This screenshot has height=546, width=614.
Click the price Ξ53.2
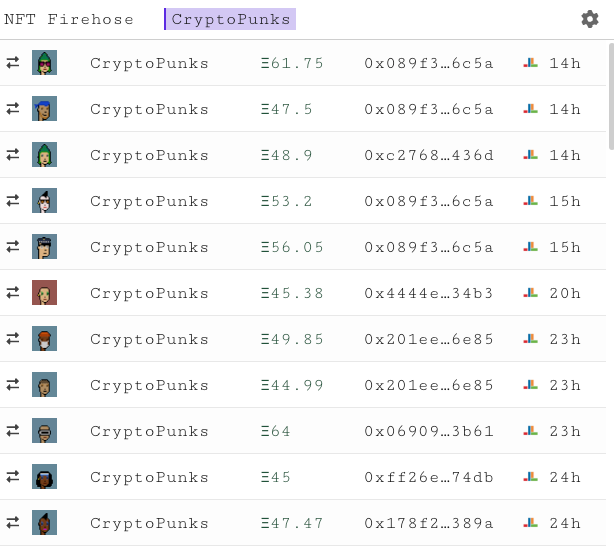pyautogui.click(x=287, y=201)
